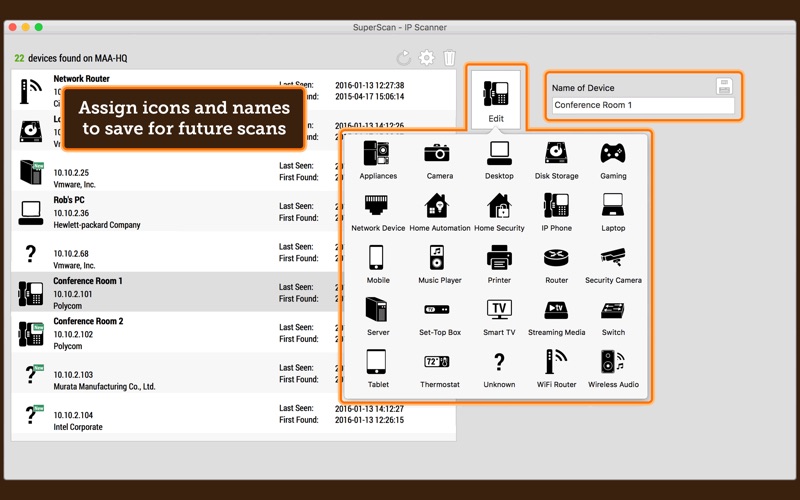Pick the Camera device icon

point(437,154)
